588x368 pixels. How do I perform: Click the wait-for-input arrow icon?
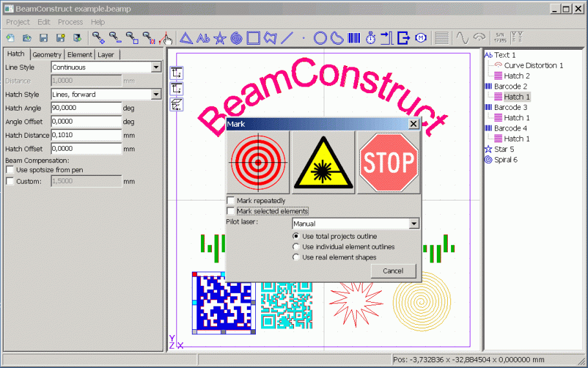tap(386, 38)
